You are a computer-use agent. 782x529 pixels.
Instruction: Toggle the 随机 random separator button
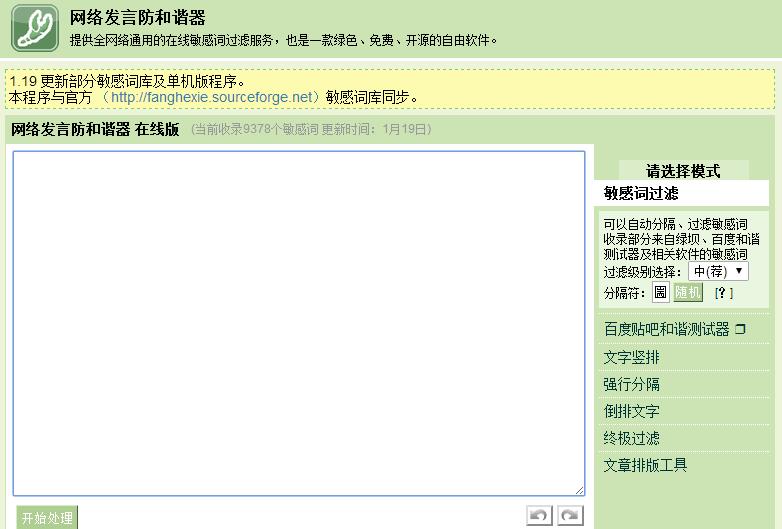click(688, 293)
